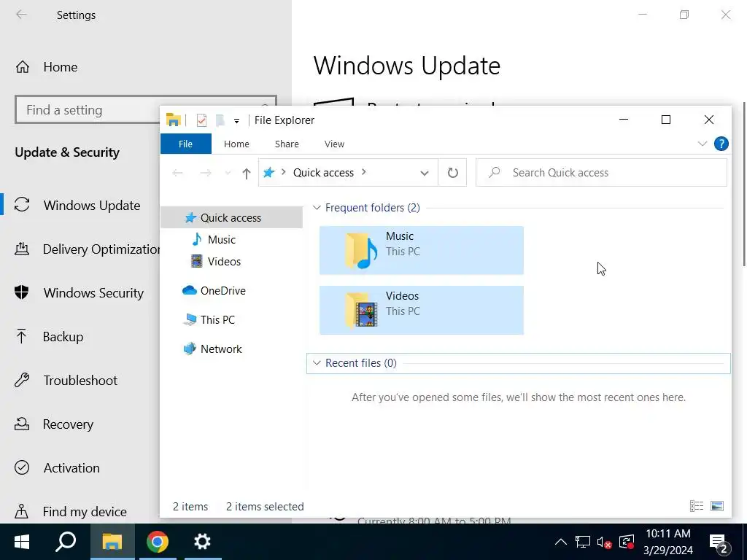Click the Windows Update restart tray icon

click(x=627, y=542)
